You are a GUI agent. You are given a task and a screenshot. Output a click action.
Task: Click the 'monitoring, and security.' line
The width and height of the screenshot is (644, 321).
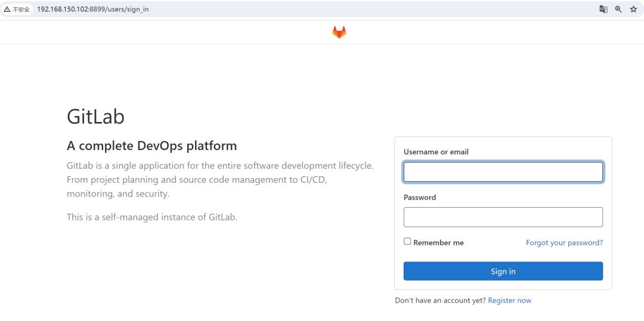[x=118, y=194]
